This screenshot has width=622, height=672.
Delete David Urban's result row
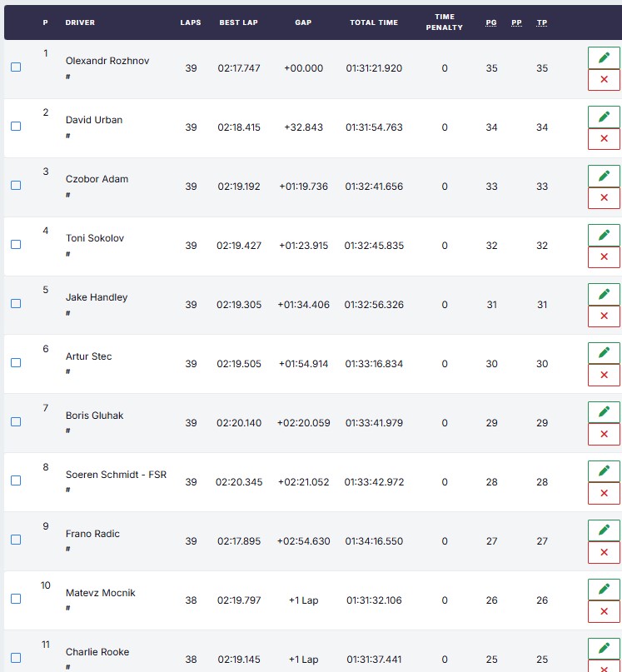604,138
